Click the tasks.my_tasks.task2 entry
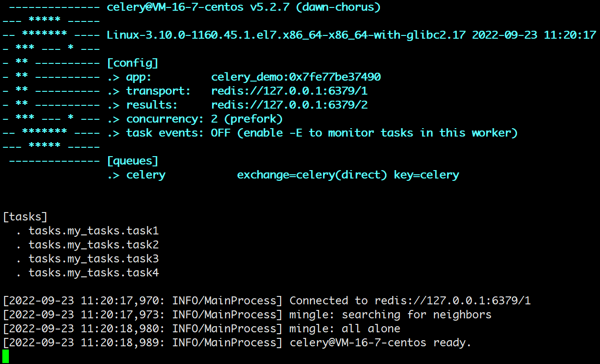 click(94, 245)
